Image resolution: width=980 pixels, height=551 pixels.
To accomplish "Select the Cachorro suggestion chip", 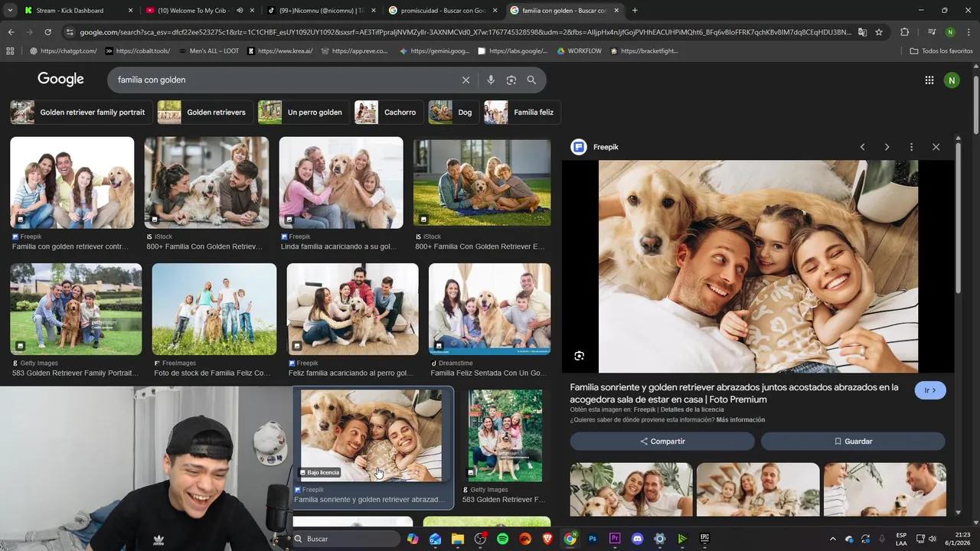I will [388, 112].
